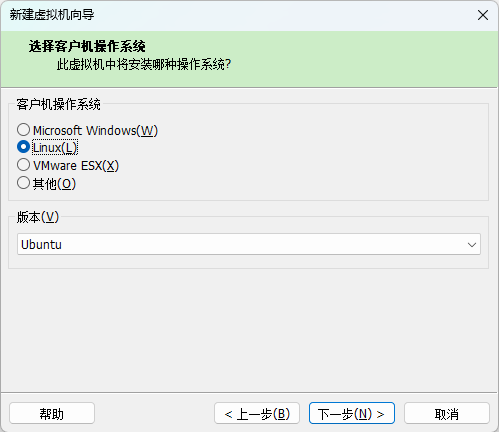Viewport: 499px width, 432px height.
Task: Choose the Linux(L) radio option
Action: pyautogui.click(x=23, y=147)
